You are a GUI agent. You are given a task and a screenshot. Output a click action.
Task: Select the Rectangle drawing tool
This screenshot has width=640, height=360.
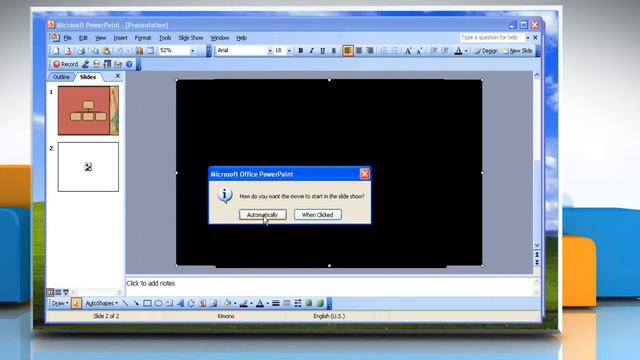pos(147,303)
